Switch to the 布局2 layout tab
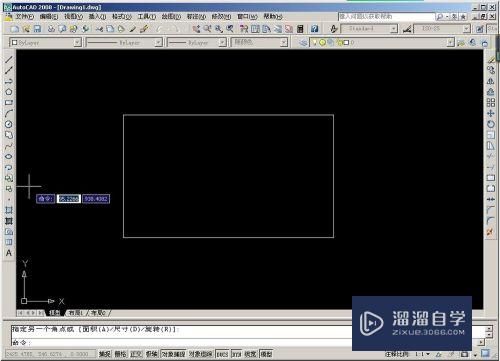500x361 pixels. (99, 313)
